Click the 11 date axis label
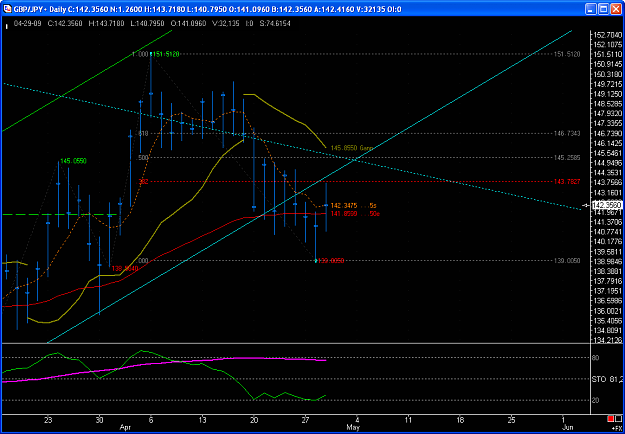The height and width of the screenshot is (434, 625). (408, 420)
